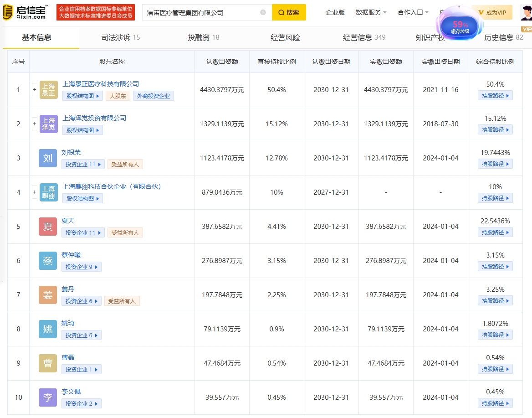Switch to the 历史信息 tab
The image size is (532, 418).
tap(503, 37)
